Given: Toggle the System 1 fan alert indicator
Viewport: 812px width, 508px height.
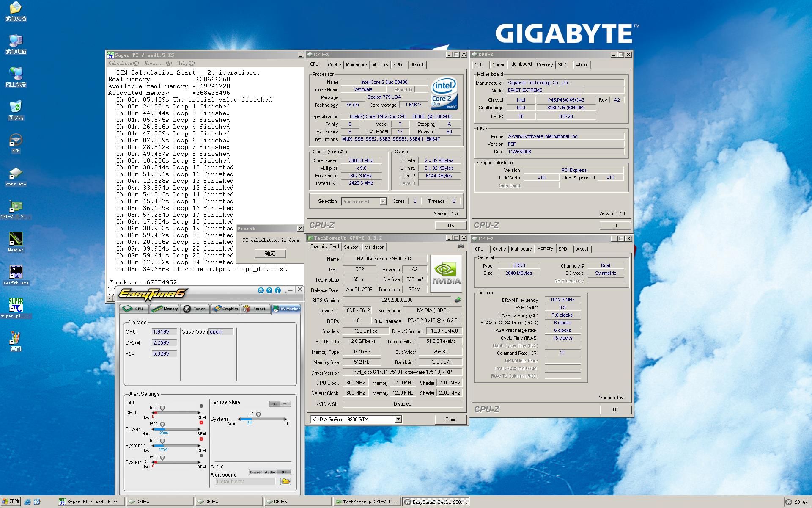Looking at the screenshot, I should point(201,439).
